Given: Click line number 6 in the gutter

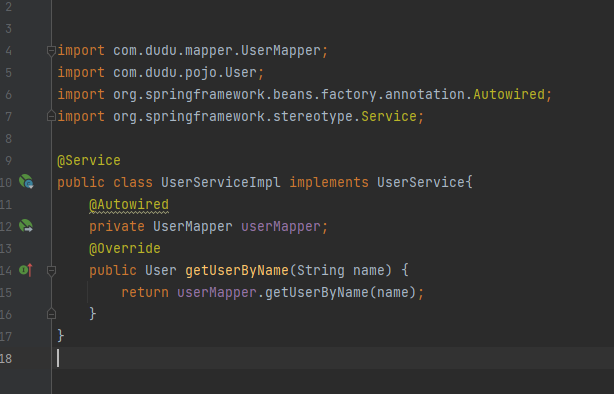Looking at the screenshot, I should coord(8,95).
